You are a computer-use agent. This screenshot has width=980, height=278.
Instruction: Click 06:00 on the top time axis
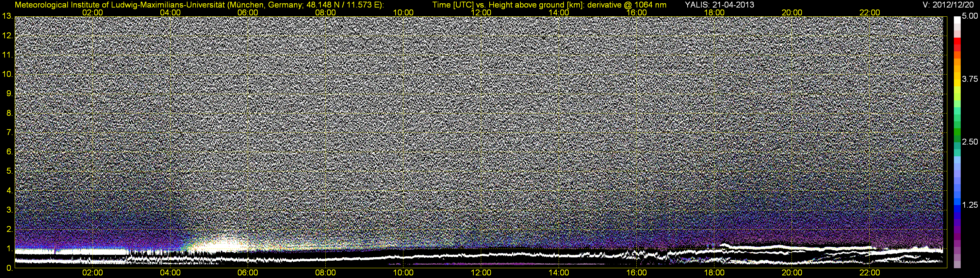click(248, 12)
